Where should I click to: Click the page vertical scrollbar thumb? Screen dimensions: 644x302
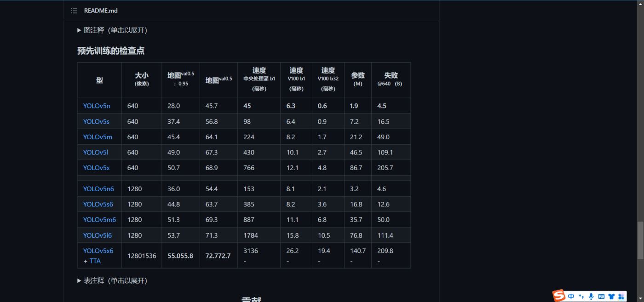pos(640,240)
